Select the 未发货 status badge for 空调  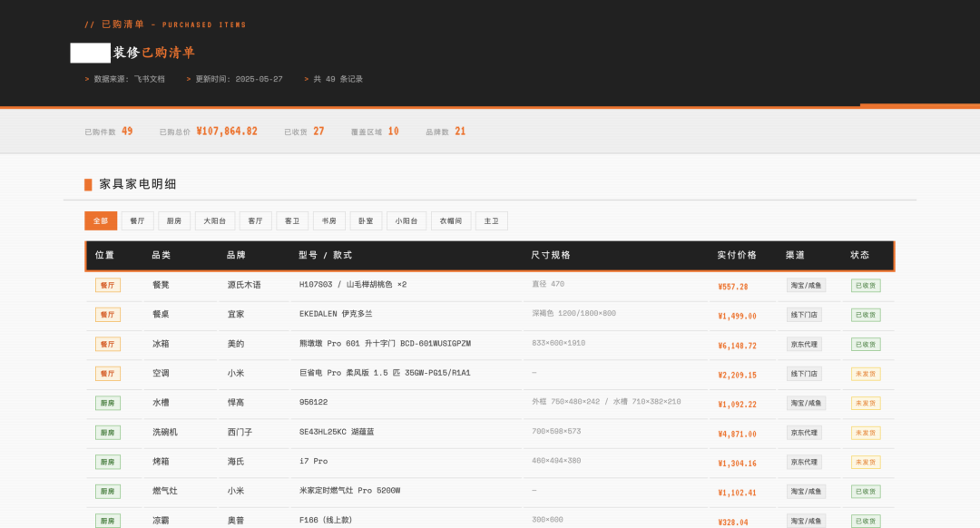pyautogui.click(x=866, y=375)
